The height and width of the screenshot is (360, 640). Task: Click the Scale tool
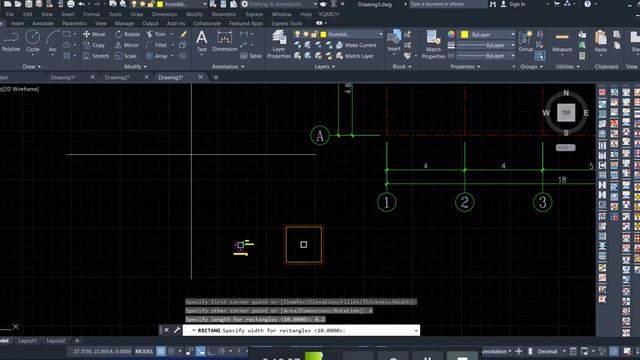tap(126, 56)
